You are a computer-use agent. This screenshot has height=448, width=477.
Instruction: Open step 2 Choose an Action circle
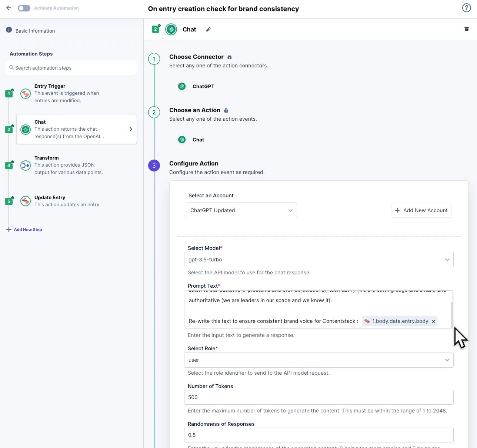[x=154, y=112]
